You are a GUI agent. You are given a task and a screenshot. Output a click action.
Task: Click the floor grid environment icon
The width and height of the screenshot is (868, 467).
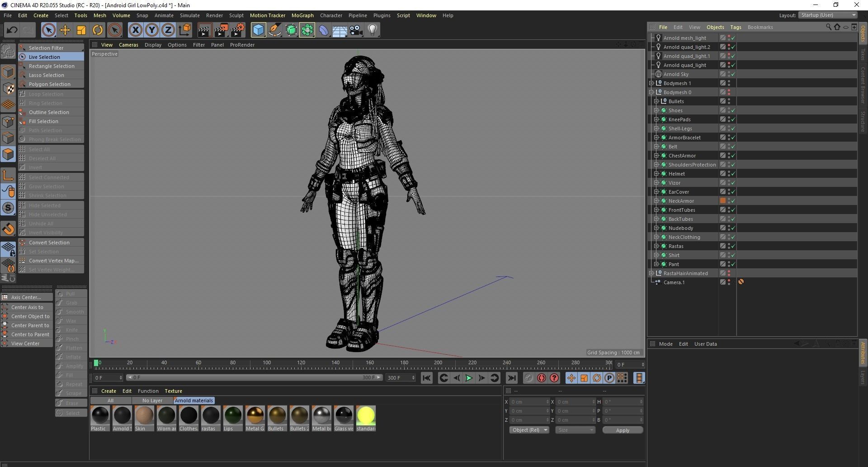340,30
